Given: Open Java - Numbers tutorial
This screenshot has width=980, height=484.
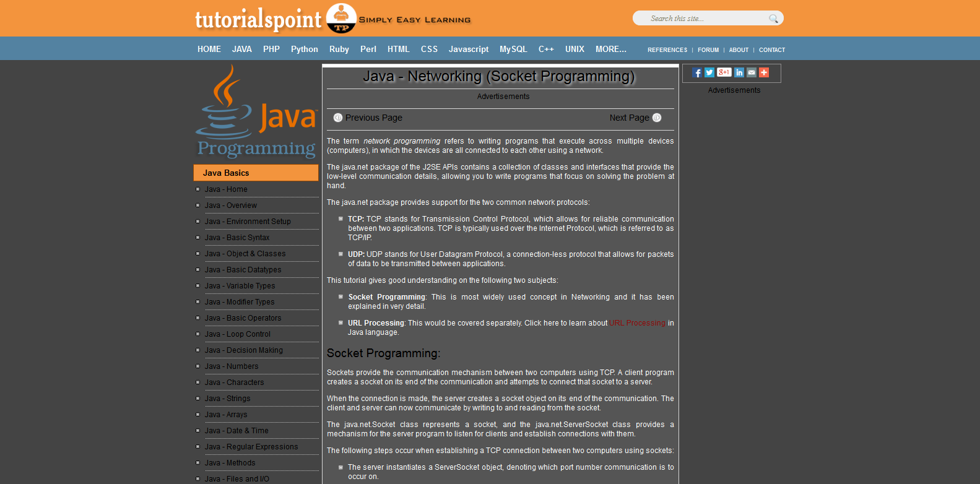Looking at the screenshot, I should point(232,366).
